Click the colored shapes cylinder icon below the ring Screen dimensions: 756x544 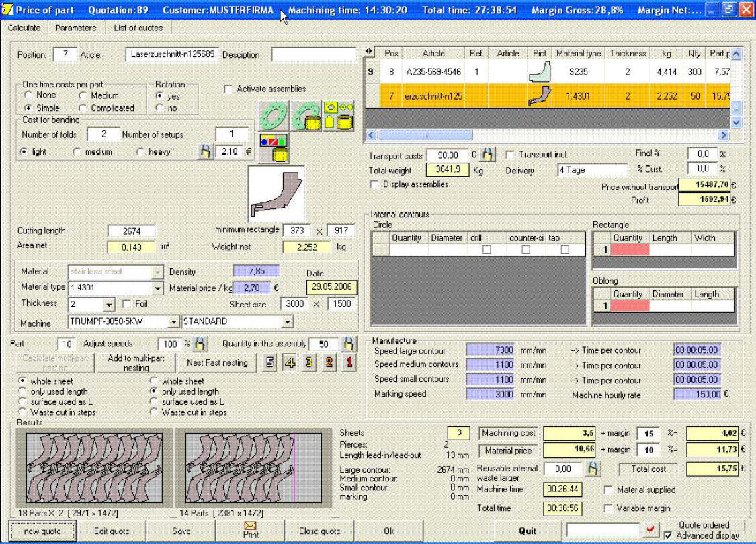click(274, 148)
